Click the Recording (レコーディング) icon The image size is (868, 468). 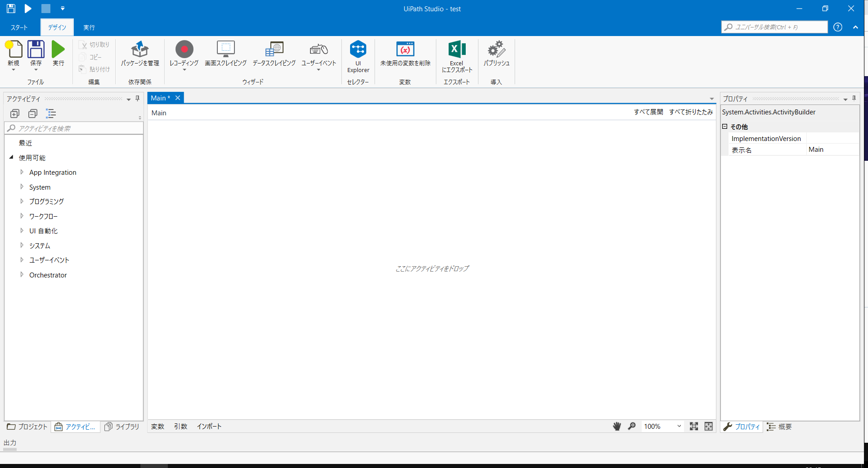point(184,49)
